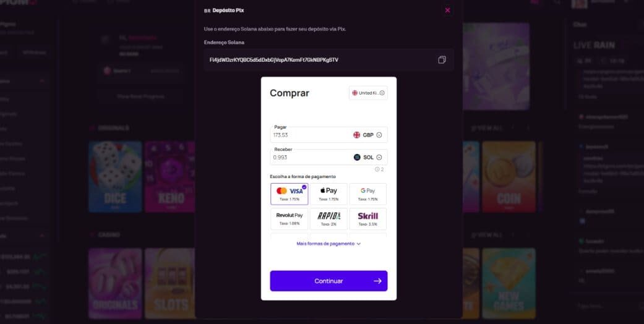Choose Google Pay payment option
The image size is (644, 324).
point(367,194)
